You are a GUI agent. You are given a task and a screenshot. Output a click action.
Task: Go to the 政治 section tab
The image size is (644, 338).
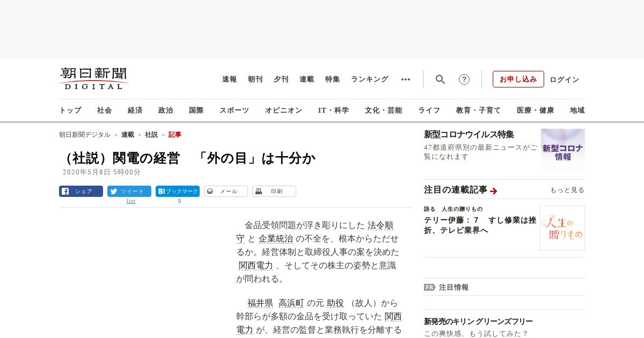pyautogui.click(x=166, y=111)
